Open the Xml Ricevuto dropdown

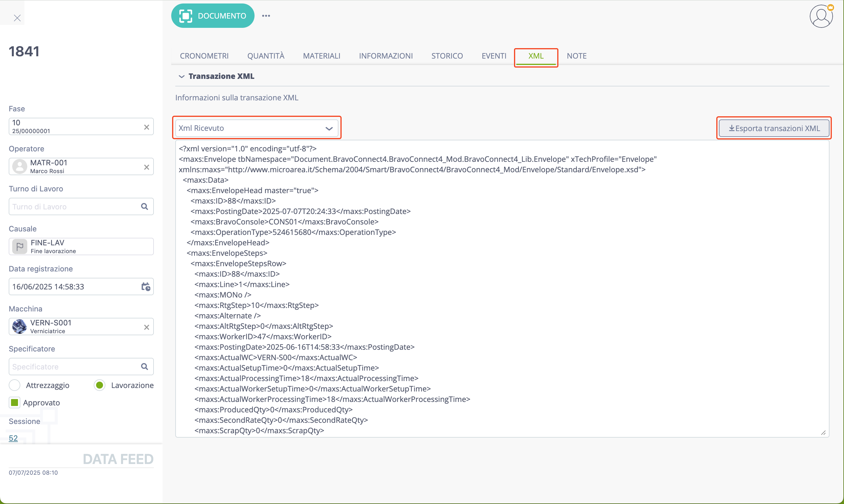pos(257,128)
